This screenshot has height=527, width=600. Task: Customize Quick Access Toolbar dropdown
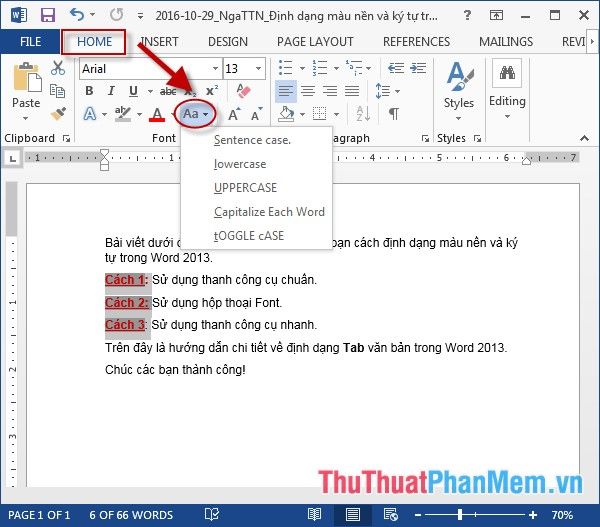pyautogui.click(x=140, y=16)
